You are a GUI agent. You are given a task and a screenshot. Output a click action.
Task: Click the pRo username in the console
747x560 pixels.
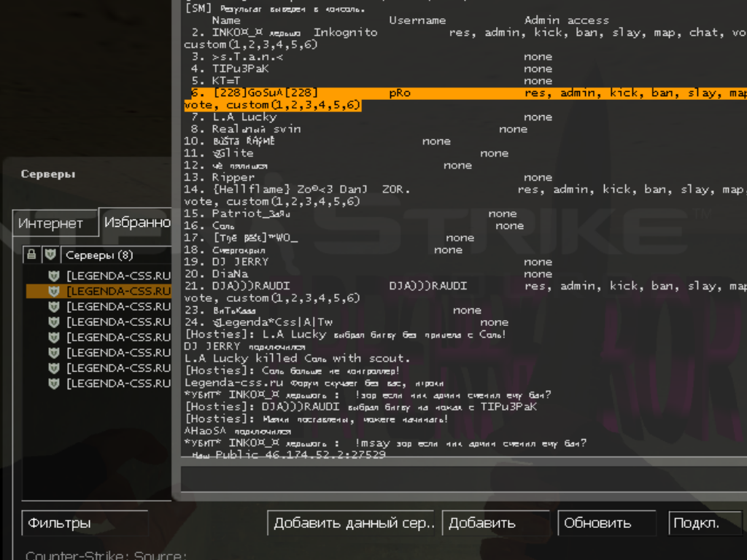click(x=400, y=93)
